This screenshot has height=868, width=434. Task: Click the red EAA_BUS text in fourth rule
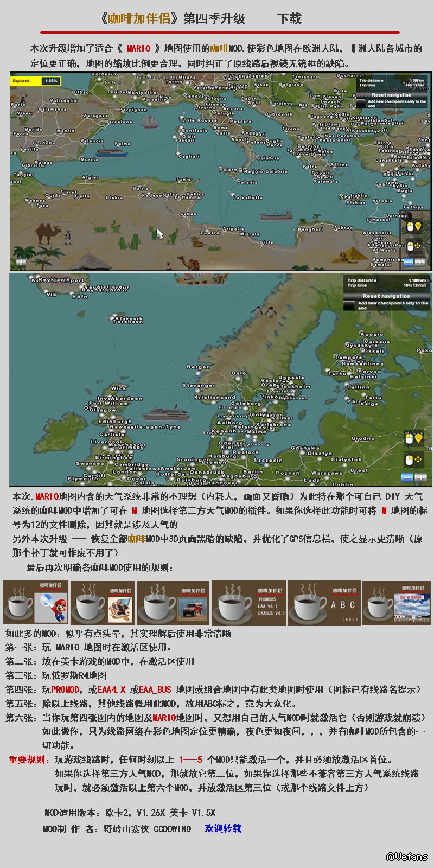pyautogui.click(x=155, y=690)
